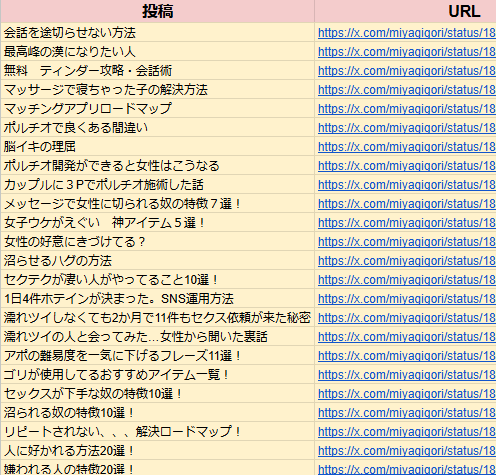
Task: Open the URL link for 無料 ティンダー攻略・会話術
Action: (x=407, y=71)
